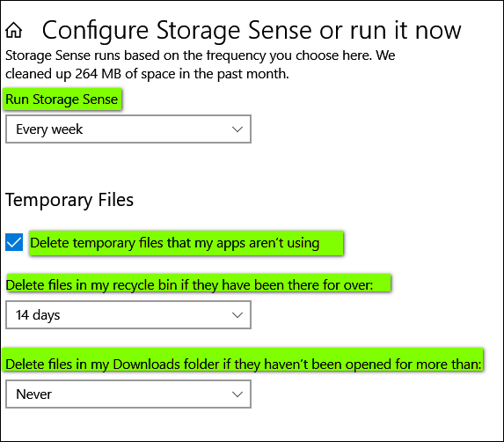Uncheck the blue temporary files checkbox
504x442 pixels.
click(x=14, y=242)
